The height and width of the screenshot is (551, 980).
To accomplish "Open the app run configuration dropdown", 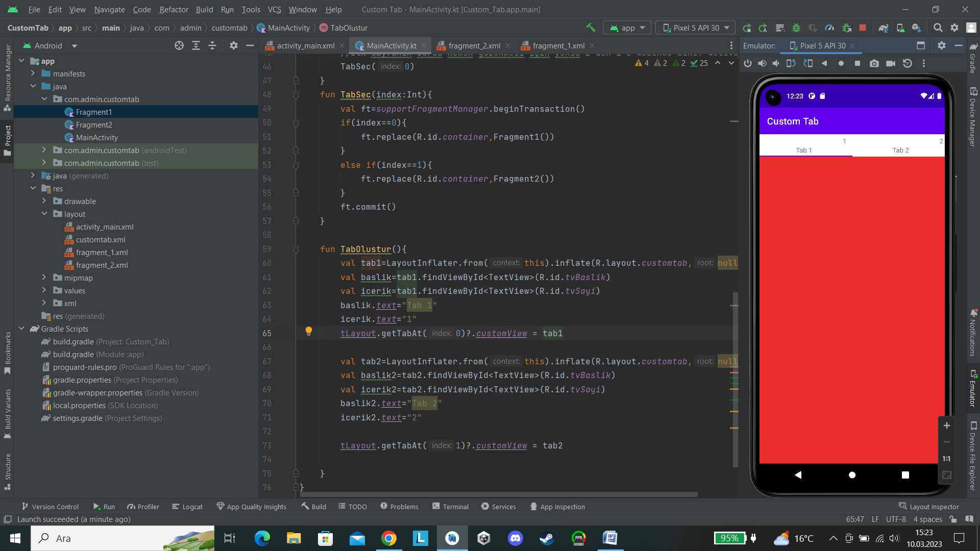I will [x=627, y=28].
